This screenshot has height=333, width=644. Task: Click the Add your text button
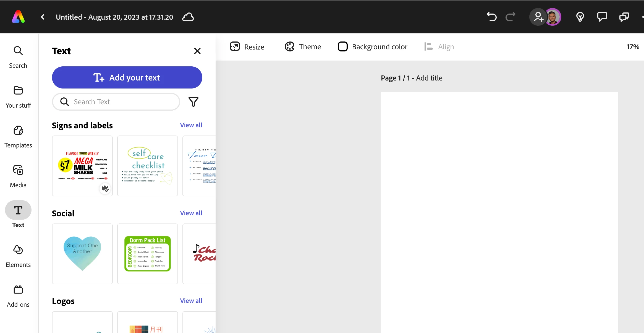click(127, 77)
